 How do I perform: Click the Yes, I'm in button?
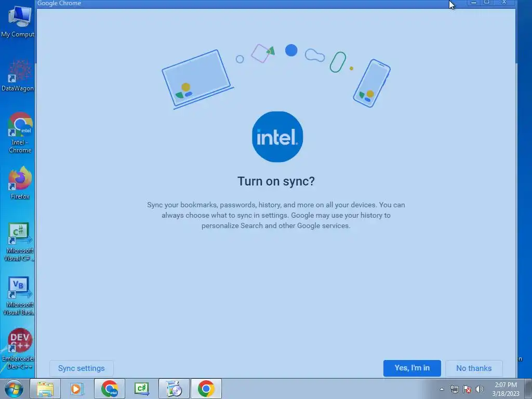tap(412, 368)
